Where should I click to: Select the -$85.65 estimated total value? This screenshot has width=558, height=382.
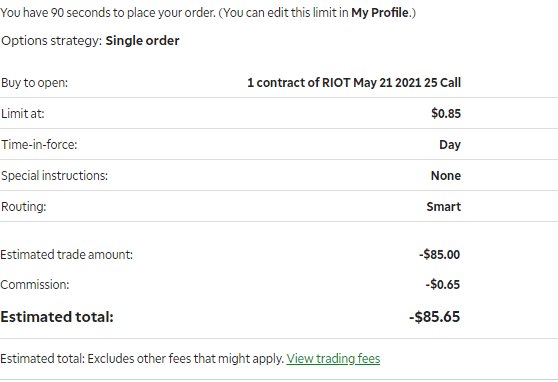point(435,316)
